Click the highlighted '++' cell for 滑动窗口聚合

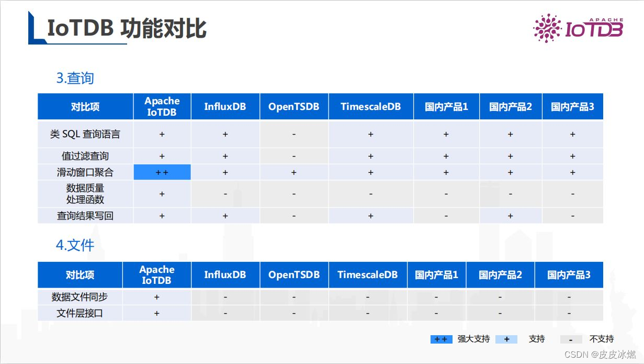162,172
